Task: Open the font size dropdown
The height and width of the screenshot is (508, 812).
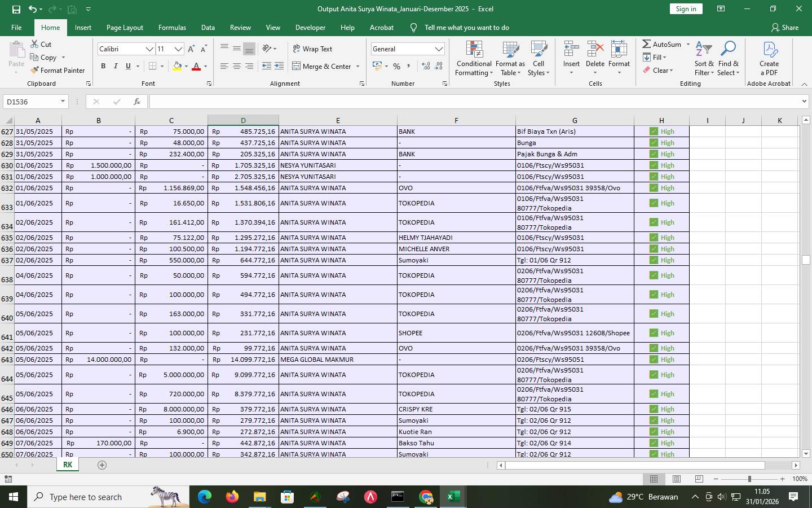Action: point(178,49)
